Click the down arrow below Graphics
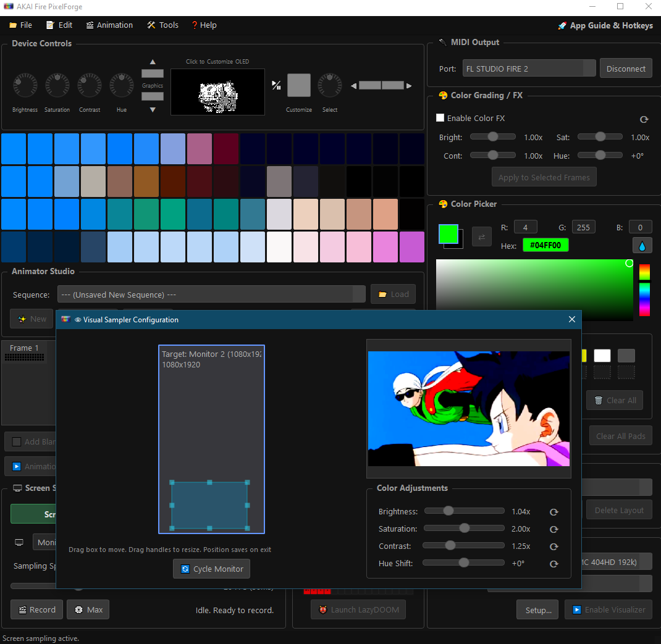This screenshot has height=644, width=661. (153, 109)
